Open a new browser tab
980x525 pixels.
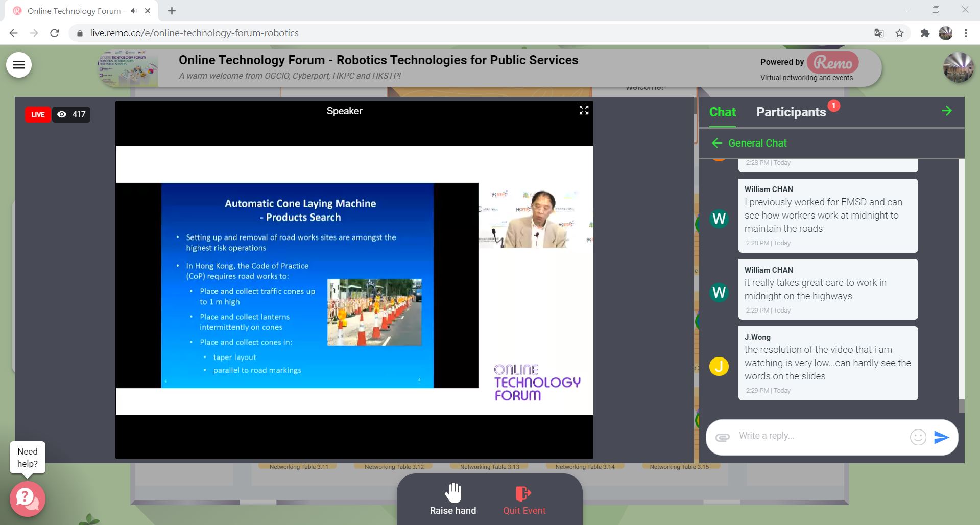click(x=172, y=11)
